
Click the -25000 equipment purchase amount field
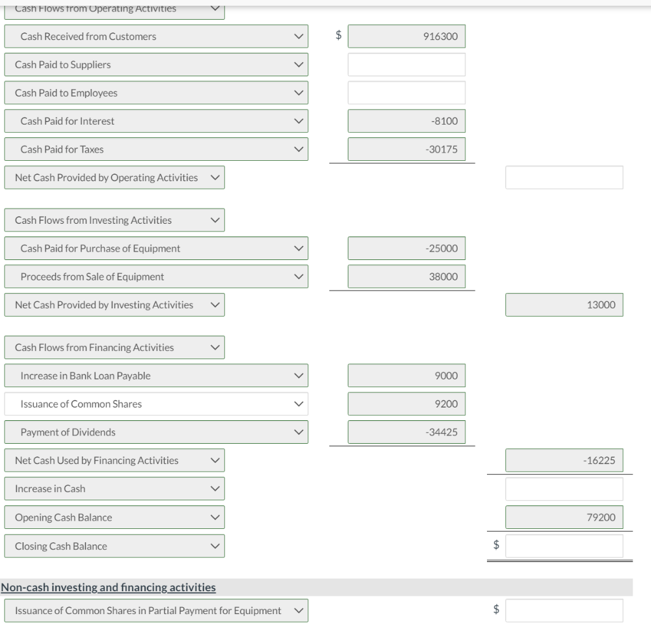(x=406, y=249)
